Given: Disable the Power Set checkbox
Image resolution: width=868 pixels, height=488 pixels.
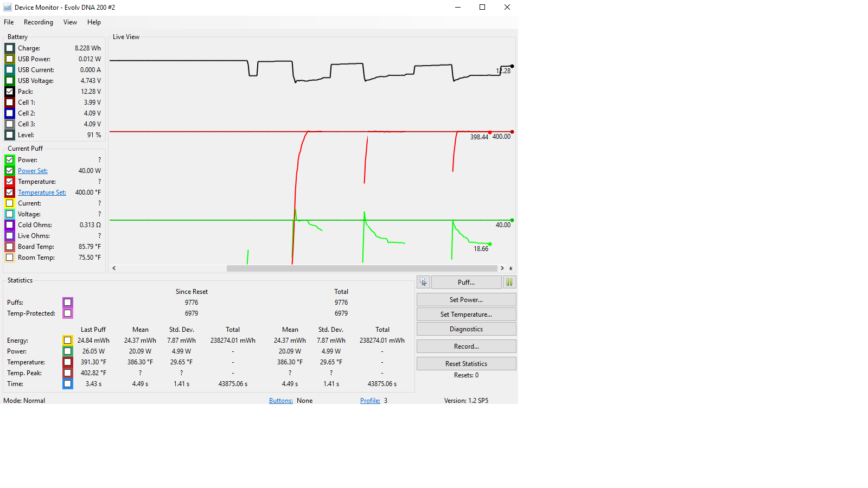Looking at the screenshot, I should pyautogui.click(x=10, y=171).
